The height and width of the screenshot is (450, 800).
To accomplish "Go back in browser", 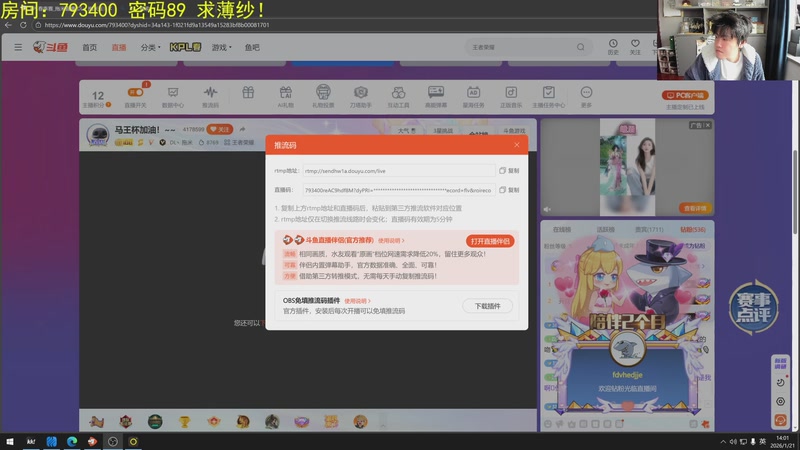I will click(8, 24).
